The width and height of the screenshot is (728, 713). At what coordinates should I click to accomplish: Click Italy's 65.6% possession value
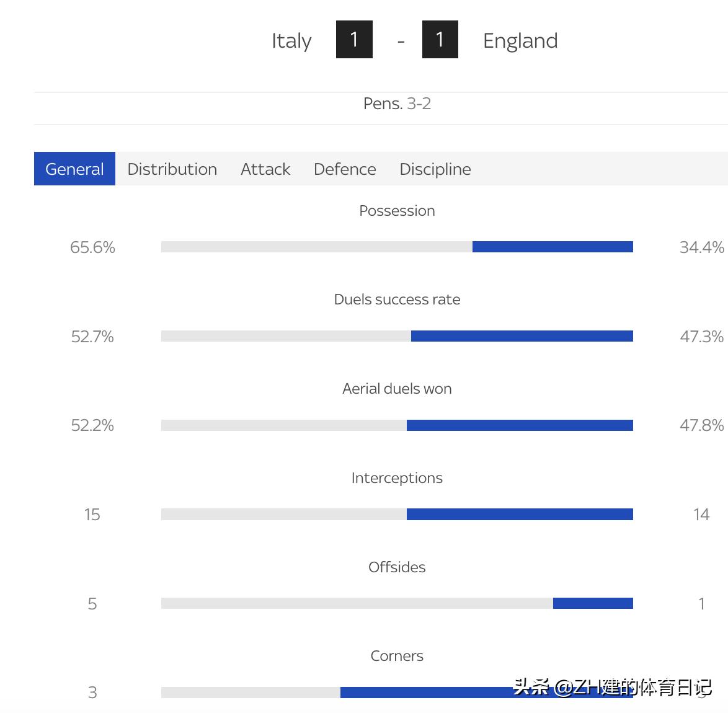point(92,247)
